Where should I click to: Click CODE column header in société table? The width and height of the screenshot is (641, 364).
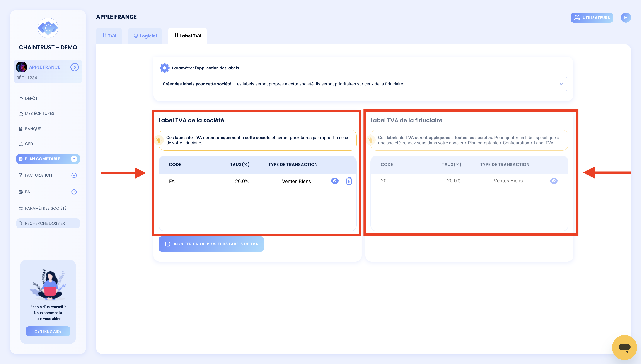(175, 165)
